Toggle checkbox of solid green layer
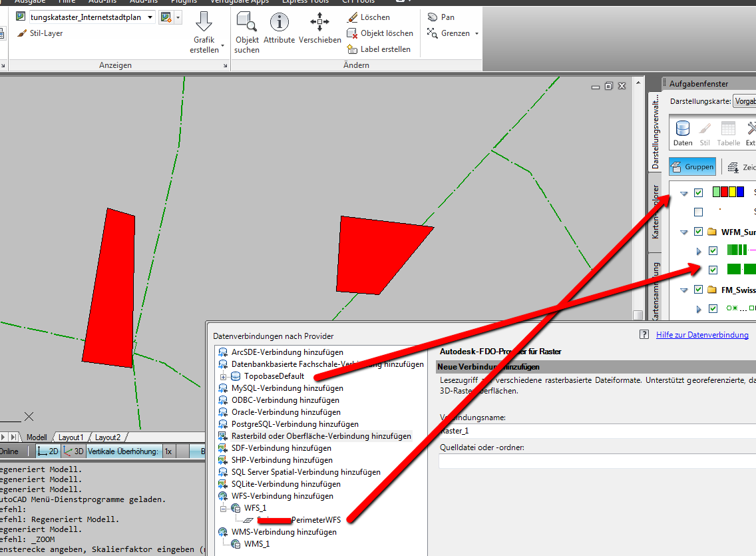Screen dimensions: 756x556 click(713, 270)
